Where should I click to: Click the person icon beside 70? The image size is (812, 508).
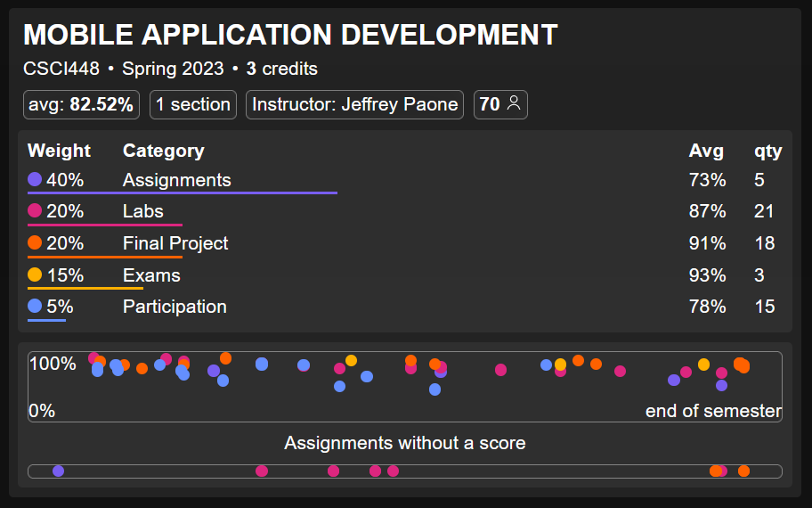coord(513,104)
